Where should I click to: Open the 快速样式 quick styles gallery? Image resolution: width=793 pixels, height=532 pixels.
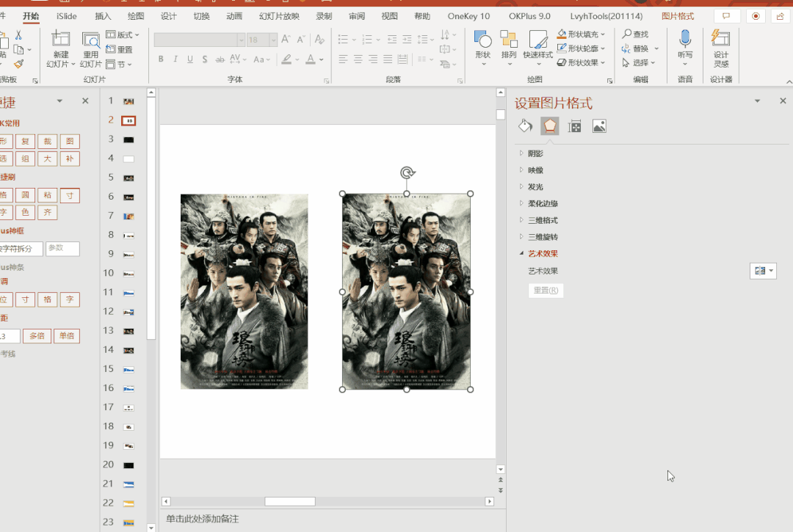[537, 48]
